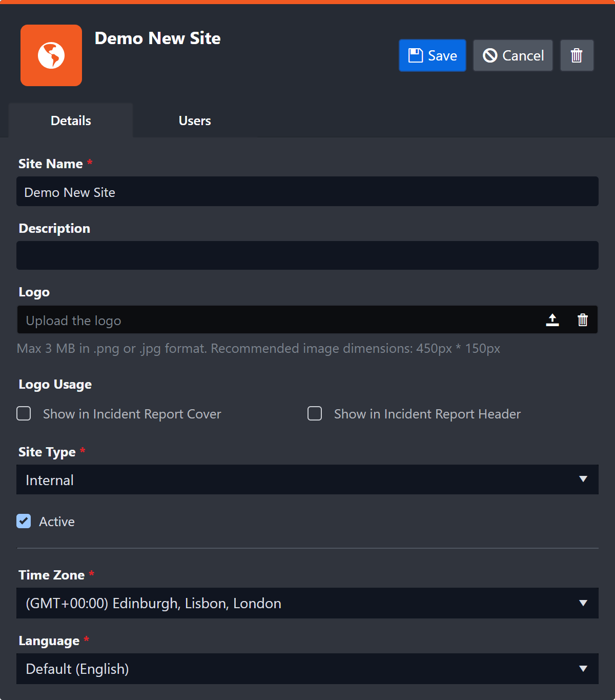The width and height of the screenshot is (615, 700).
Task: Enable Show in Incident Report Header
Action: [315, 413]
